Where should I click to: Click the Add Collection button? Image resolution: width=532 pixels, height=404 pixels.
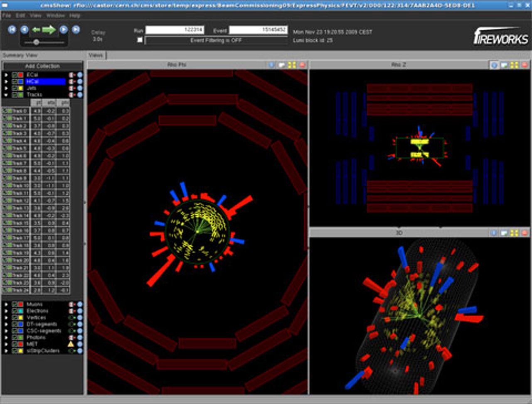pyautogui.click(x=42, y=66)
